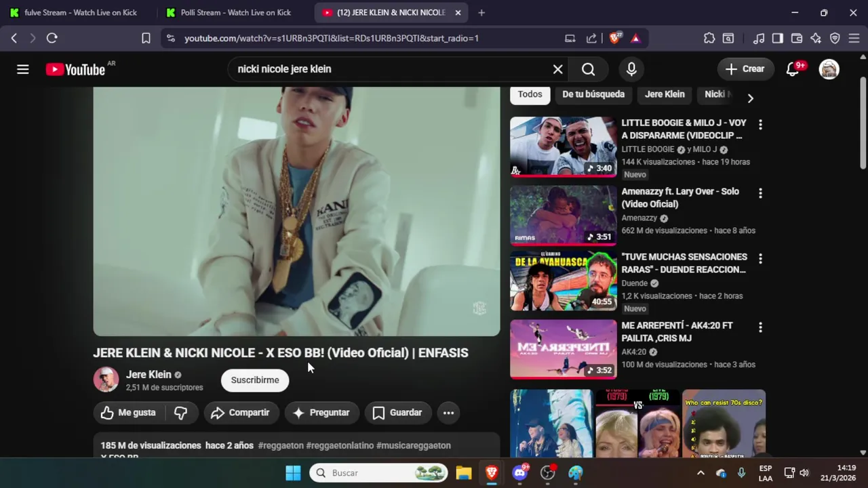Save the video with Guardar
This screenshot has width=868, height=488.
click(x=397, y=413)
